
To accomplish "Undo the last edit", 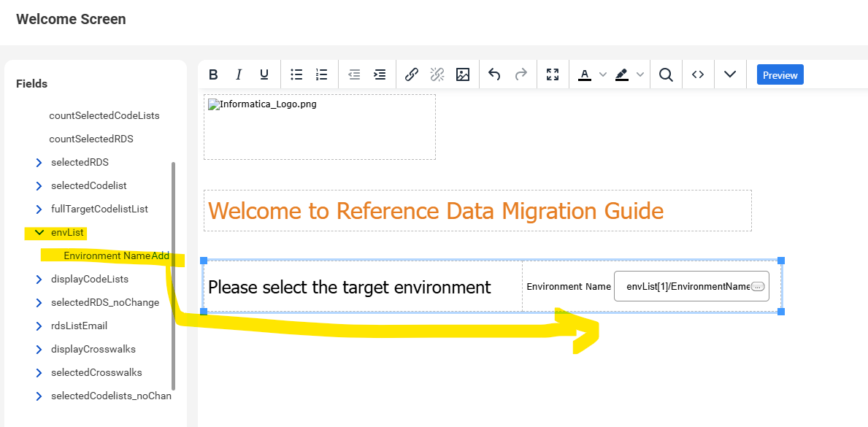I will tap(494, 74).
